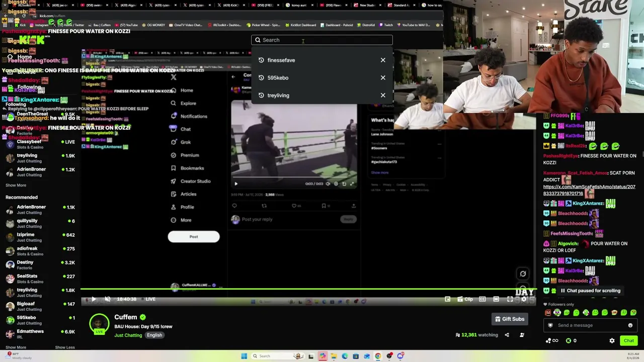Image resolution: width=644 pixels, height=362 pixels.
Task: Open Microsoft Store from taskbar
Action: tap(356, 356)
